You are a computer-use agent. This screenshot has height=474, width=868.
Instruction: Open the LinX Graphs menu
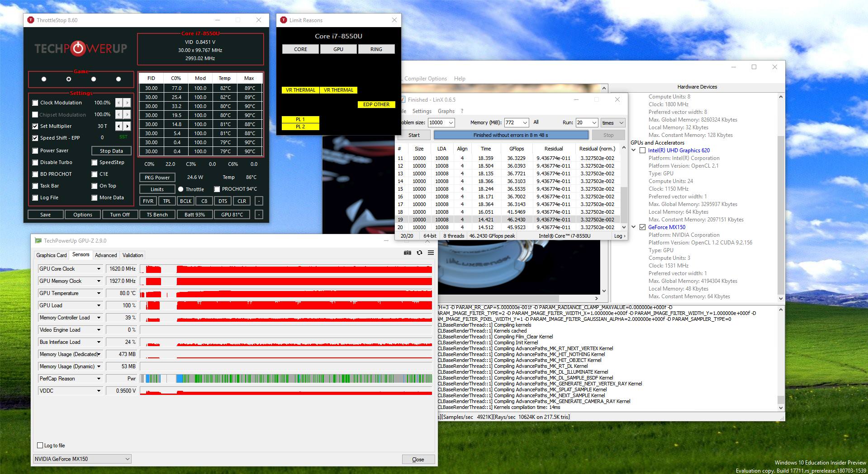446,111
